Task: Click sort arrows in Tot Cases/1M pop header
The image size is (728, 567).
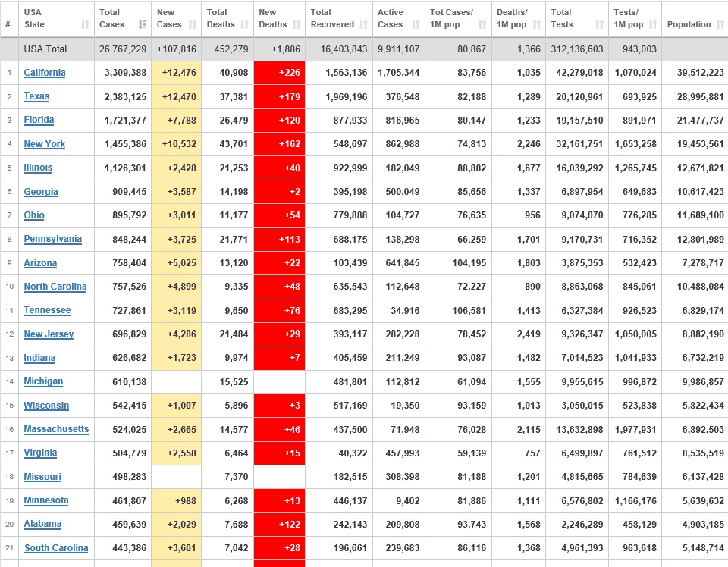Action: pyautogui.click(x=482, y=25)
